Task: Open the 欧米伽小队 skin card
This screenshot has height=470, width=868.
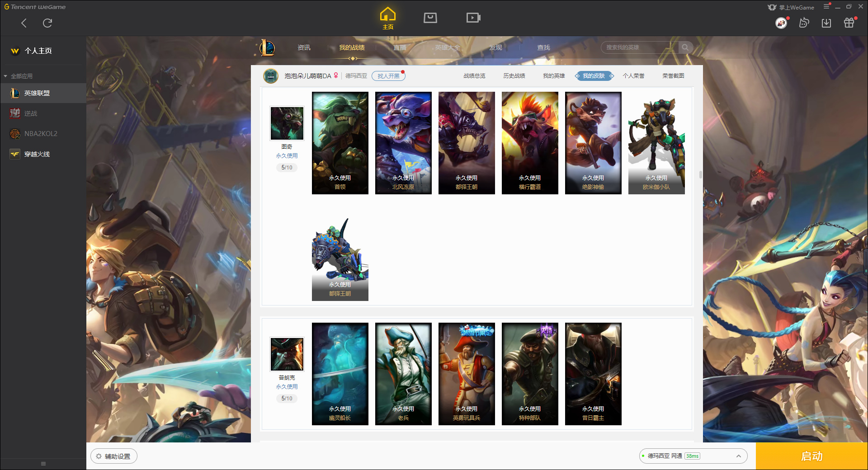Action: [x=656, y=143]
